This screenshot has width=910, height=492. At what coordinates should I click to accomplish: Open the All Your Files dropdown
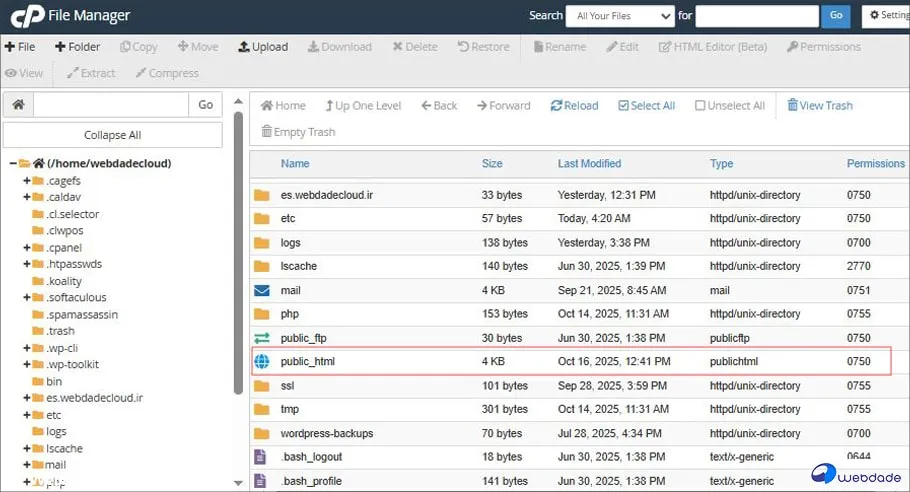click(x=619, y=16)
